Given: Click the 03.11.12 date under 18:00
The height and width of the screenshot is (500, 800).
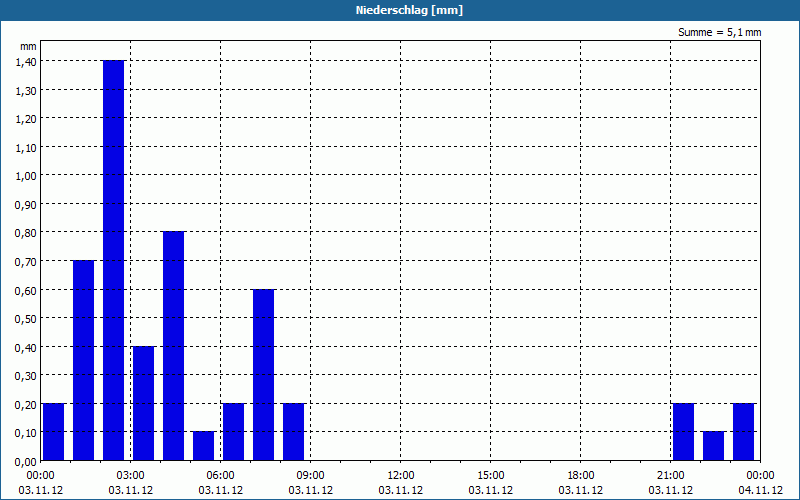Looking at the screenshot, I should click(581, 490).
